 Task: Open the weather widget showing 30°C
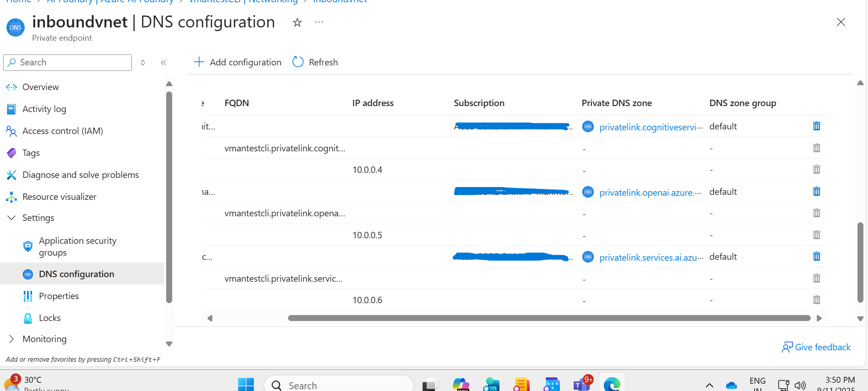pyautogui.click(x=36, y=383)
